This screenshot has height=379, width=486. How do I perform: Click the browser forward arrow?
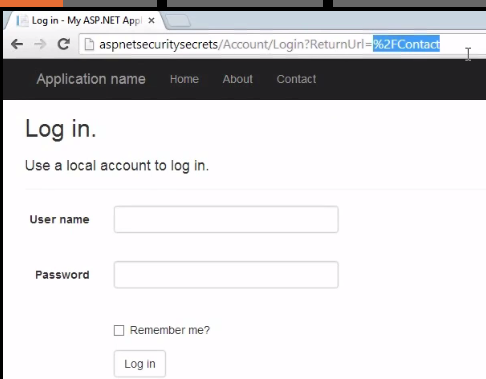tap(40, 44)
